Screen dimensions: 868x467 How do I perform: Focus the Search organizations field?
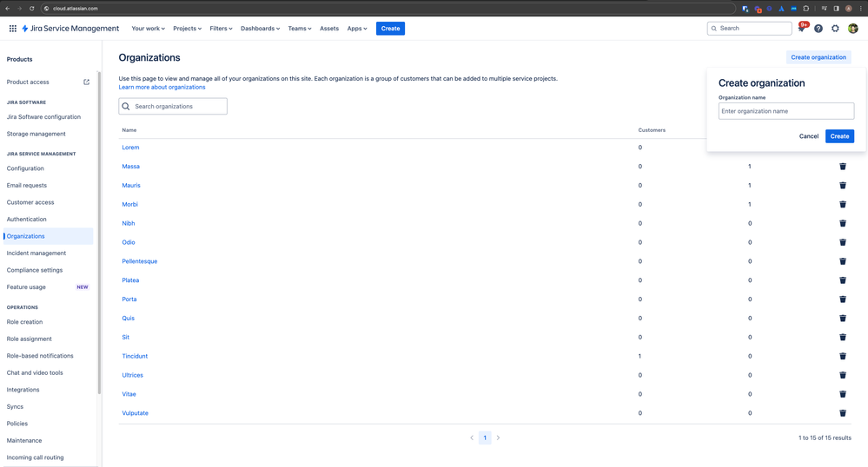[173, 106]
